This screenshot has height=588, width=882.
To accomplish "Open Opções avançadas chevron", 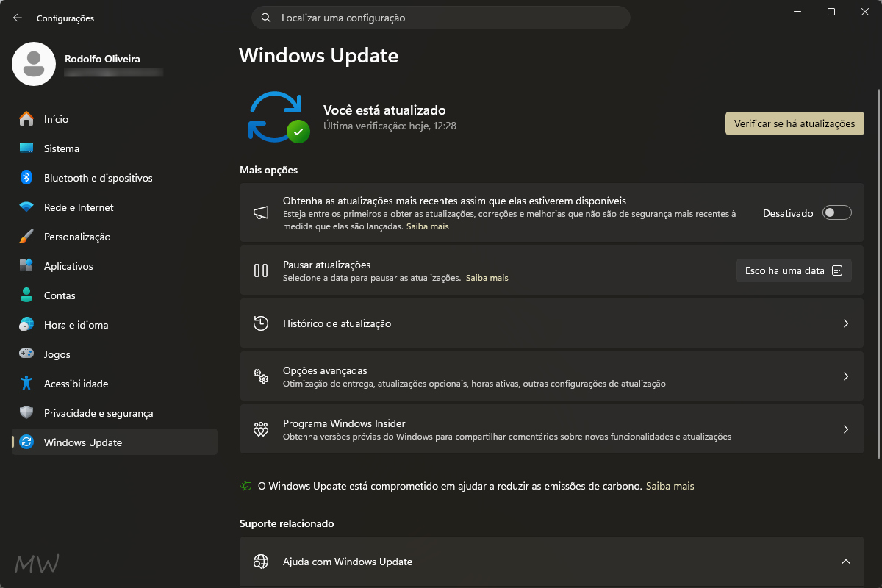I will click(x=846, y=376).
